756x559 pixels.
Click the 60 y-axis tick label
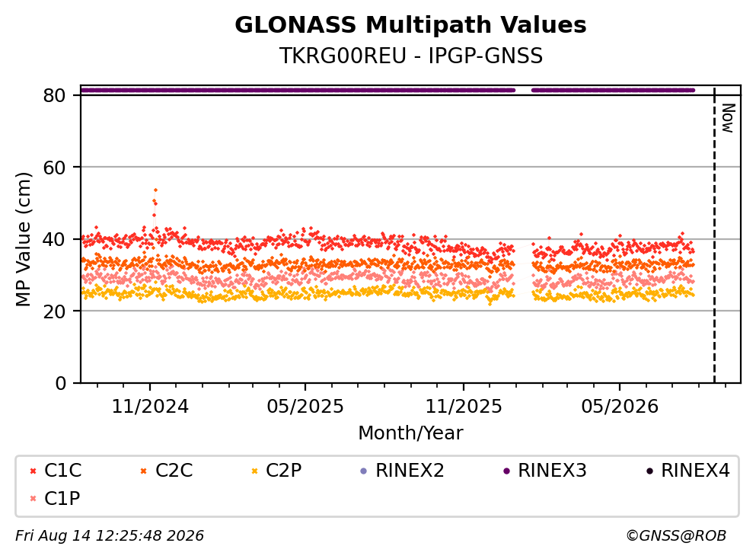(x=54, y=168)
